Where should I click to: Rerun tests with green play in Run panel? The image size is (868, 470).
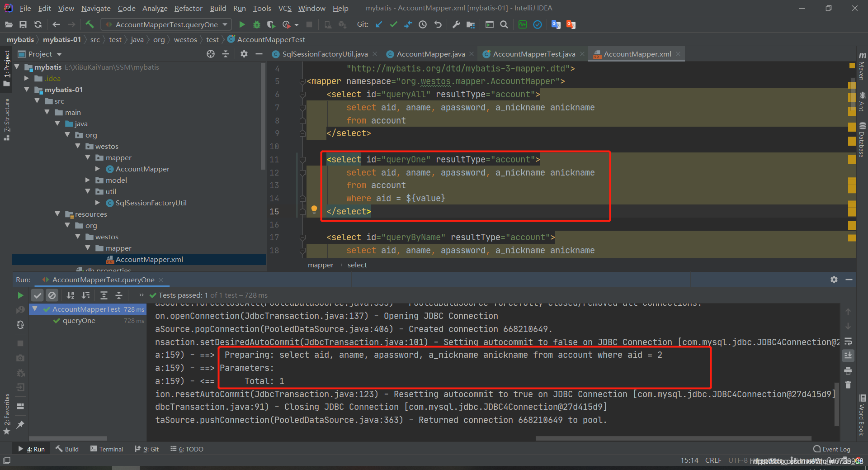tap(20, 295)
